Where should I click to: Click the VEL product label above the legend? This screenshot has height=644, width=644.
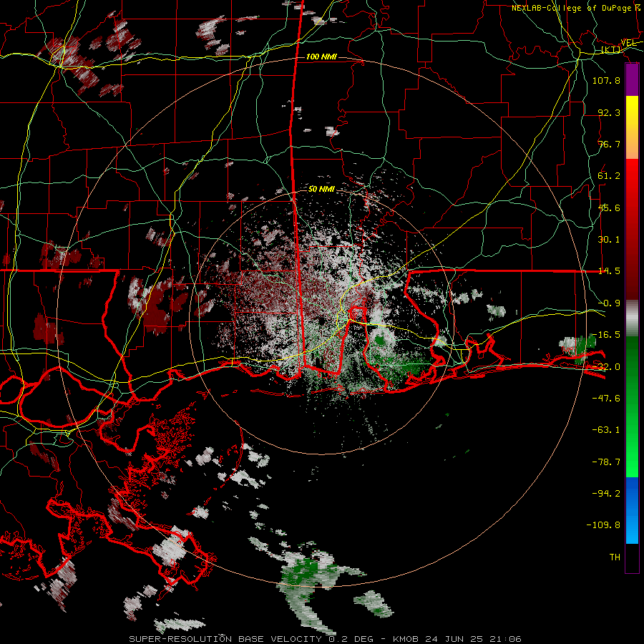pos(628,43)
